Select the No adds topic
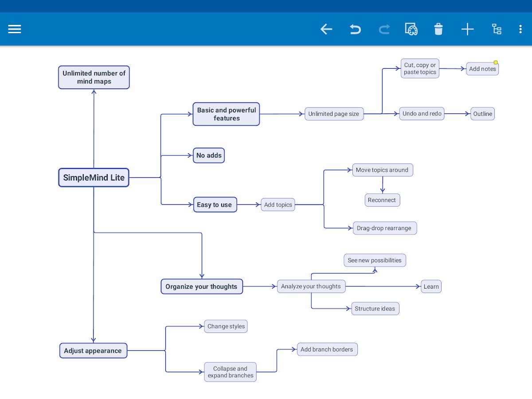This screenshot has width=532, height=399. [209, 156]
